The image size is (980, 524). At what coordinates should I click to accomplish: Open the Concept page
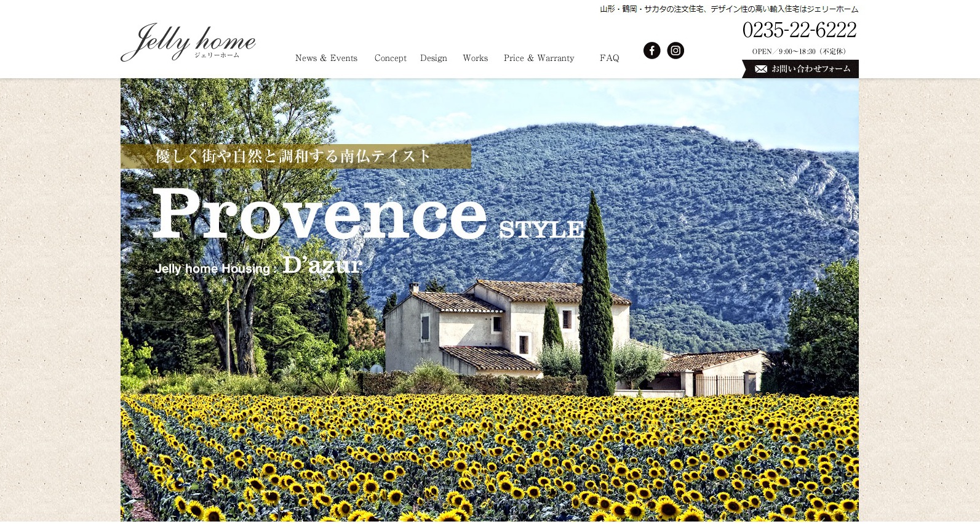(x=390, y=58)
